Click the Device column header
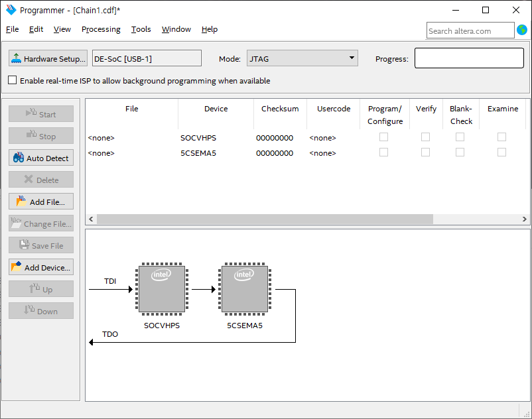This screenshot has height=419, width=532. (216, 114)
